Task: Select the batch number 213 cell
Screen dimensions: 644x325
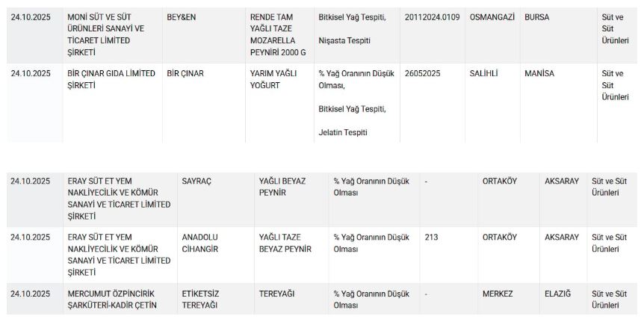Action: click(x=431, y=238)
